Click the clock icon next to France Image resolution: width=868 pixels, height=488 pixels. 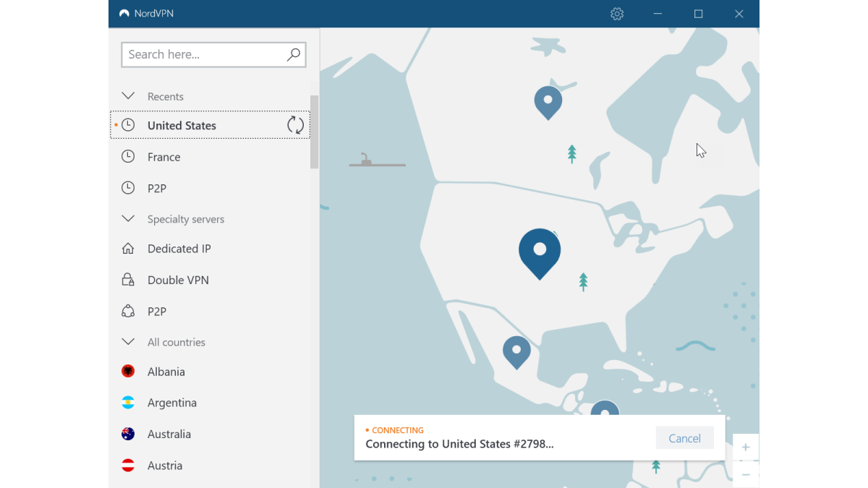tap(128, 156)
